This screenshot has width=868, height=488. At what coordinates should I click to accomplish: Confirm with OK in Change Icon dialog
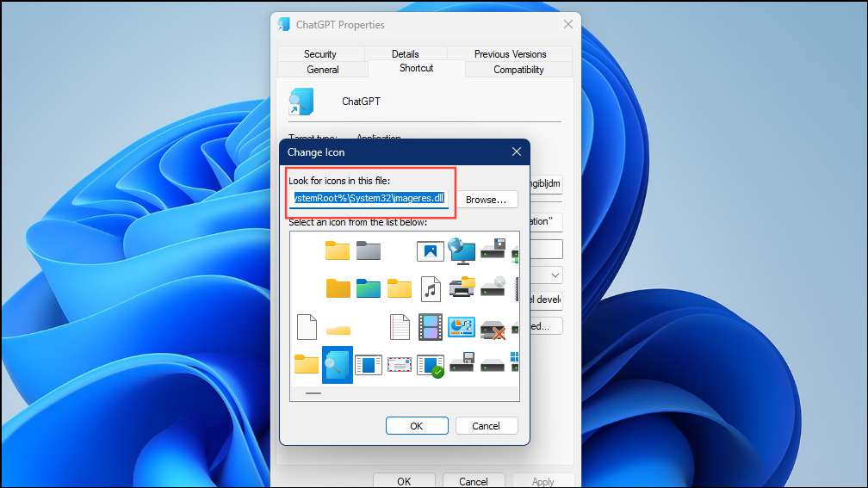point(417,425)
